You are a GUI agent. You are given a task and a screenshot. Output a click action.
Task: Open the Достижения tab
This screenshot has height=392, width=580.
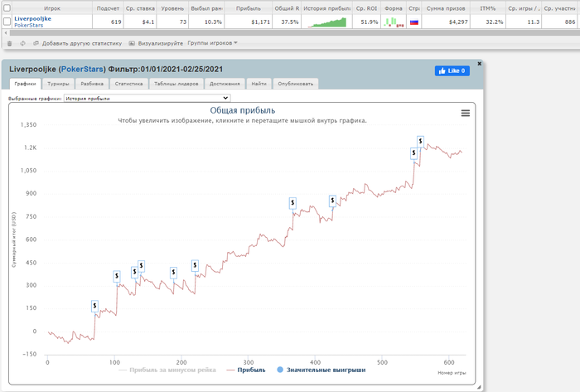point(225,84)
